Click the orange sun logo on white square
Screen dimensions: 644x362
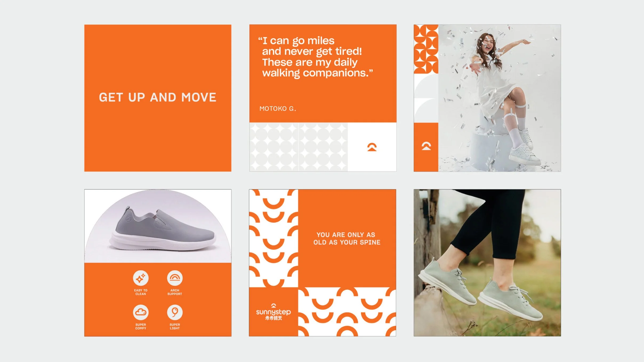click(x=372, y=147)
